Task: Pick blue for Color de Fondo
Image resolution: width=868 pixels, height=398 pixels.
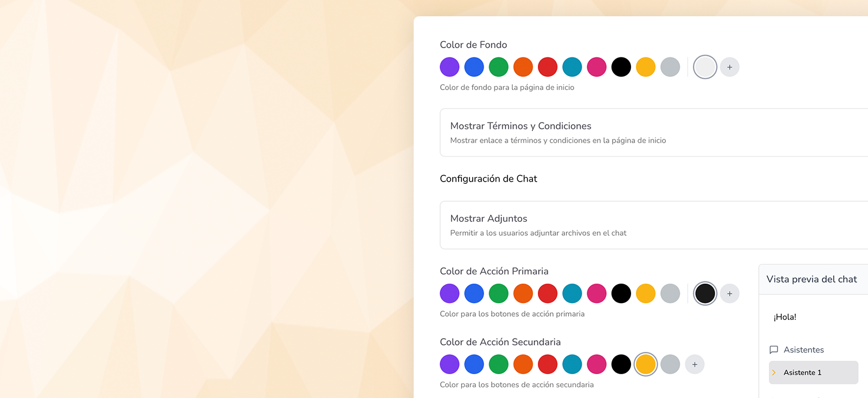Action: click(474, 67)
